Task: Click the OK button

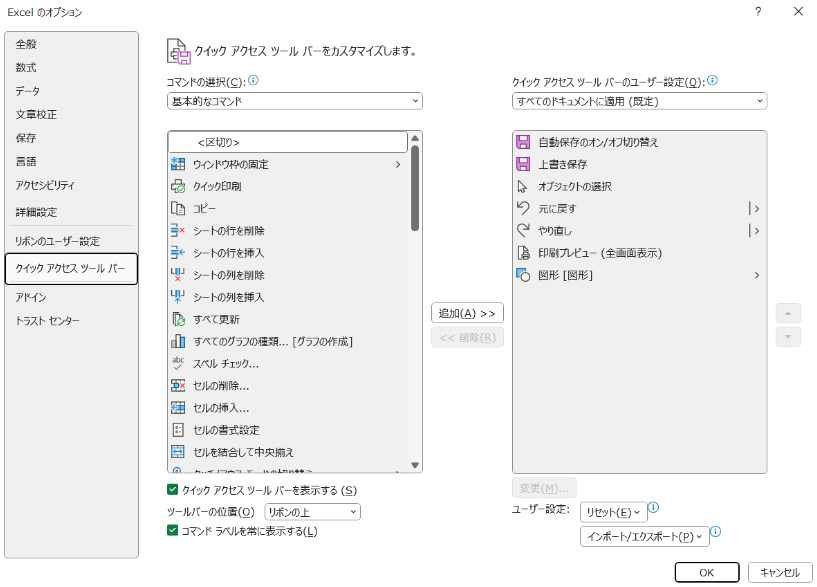Action: pos(707,572)
